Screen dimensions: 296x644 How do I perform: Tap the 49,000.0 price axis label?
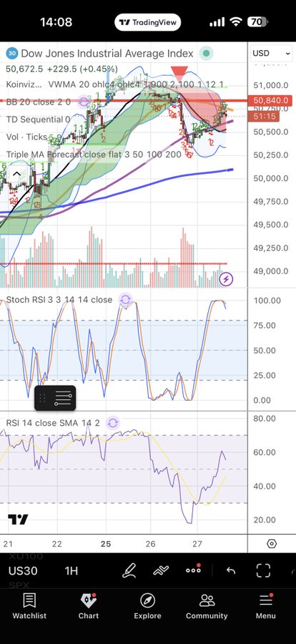[270, 271]
